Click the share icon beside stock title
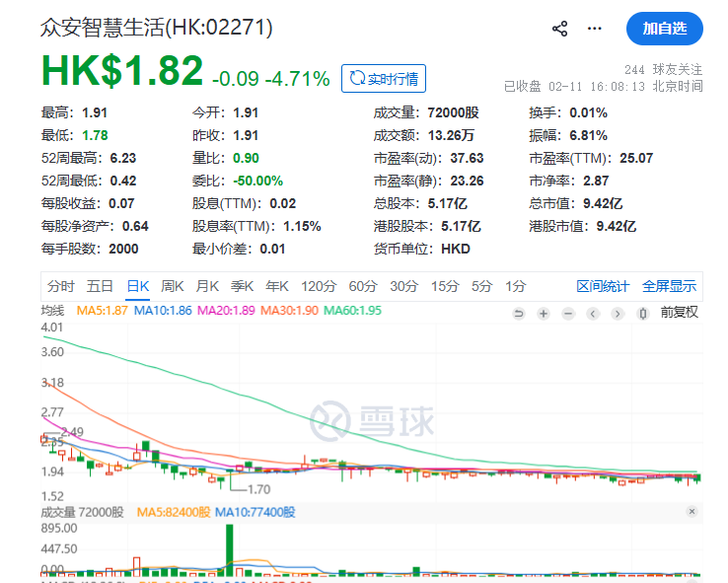The height and width of the screenshot is (583, 728). (560, 29)
